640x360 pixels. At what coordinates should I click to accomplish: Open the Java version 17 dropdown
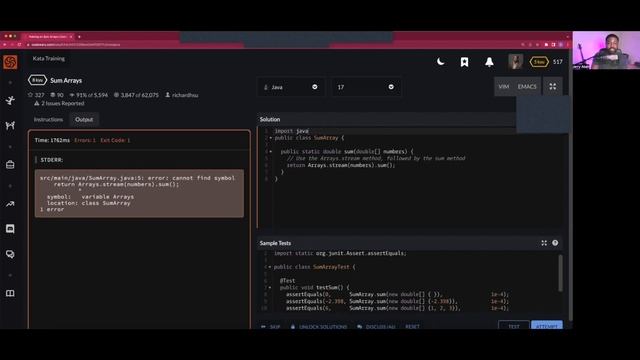pyautogui.click(x=366, y=87)
